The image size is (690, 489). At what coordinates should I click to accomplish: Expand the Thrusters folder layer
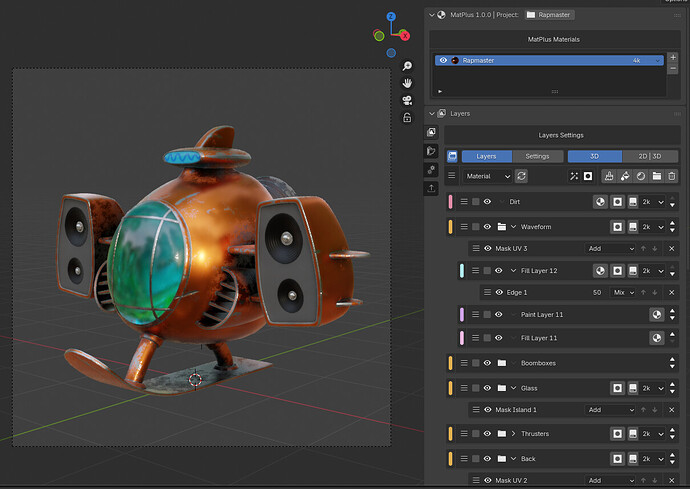point(513,434)
